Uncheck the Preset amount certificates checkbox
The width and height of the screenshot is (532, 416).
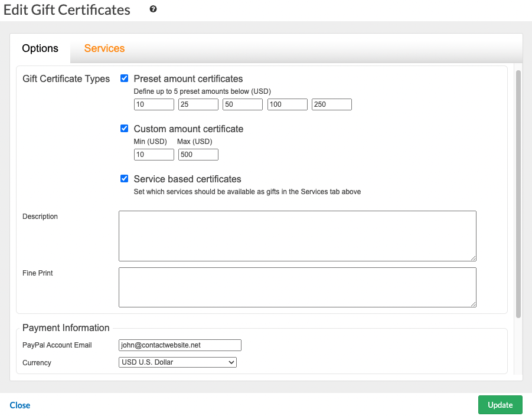(x=124, y=78)
